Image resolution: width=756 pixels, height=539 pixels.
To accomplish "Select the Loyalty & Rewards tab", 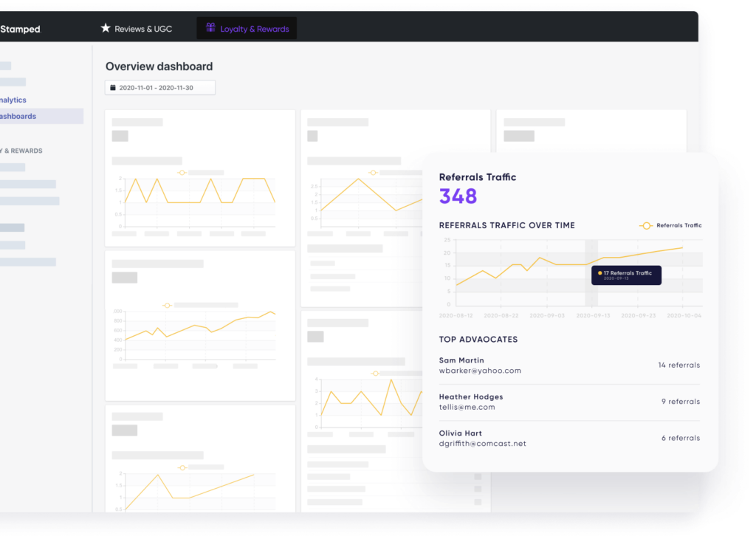I will pyautogui.click(x=254, y=29).
